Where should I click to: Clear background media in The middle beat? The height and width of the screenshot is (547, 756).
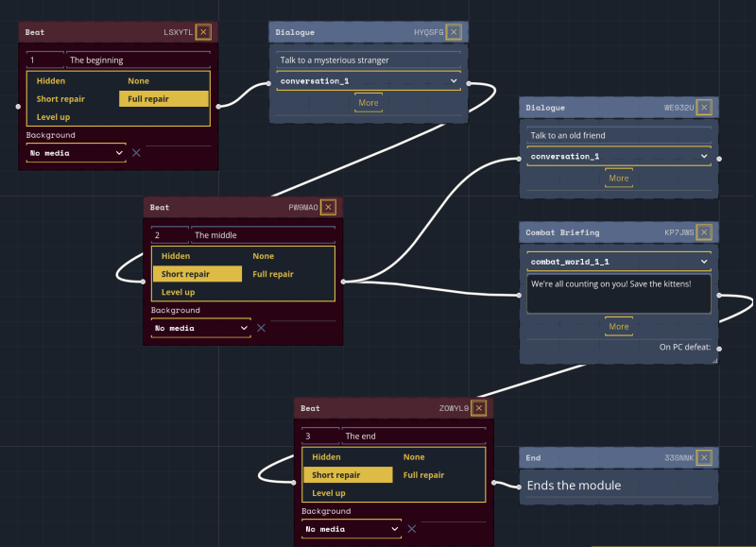click(x=262, y=328)
